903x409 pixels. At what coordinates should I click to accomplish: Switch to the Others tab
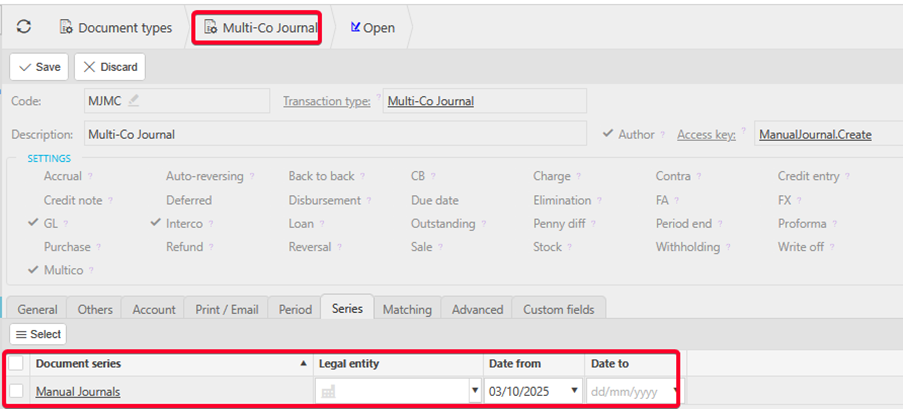click(x=95, y=309)
